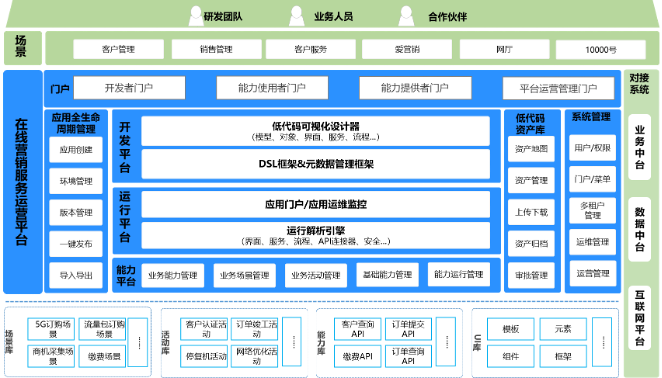Screen dimensions: 662x378
Task: Click the 客户查询API box
Action: (358, 329)
